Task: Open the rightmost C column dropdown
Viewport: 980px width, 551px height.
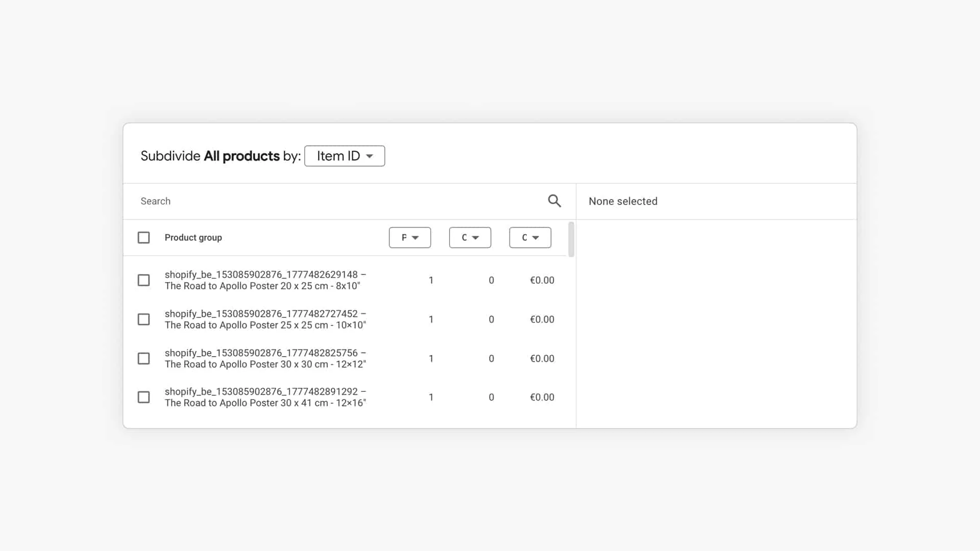Action: pyautogui.click(x=530, y=238)
